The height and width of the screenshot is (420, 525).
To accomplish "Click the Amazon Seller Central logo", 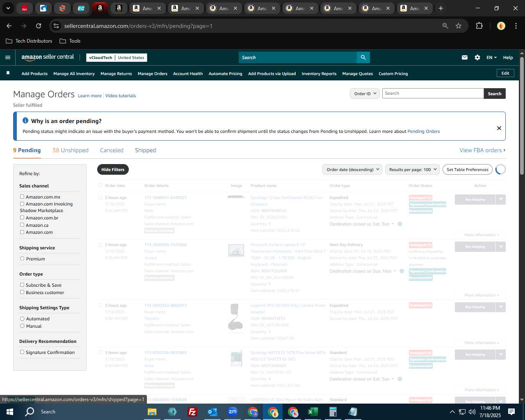I will coord(48,57).
